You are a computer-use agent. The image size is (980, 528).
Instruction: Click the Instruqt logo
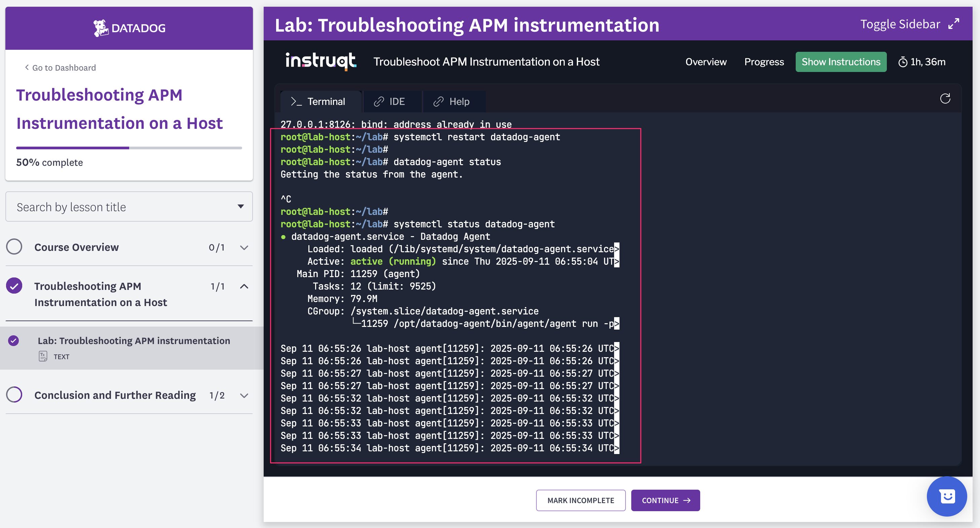pyautogui.click(x=321, y=62)
